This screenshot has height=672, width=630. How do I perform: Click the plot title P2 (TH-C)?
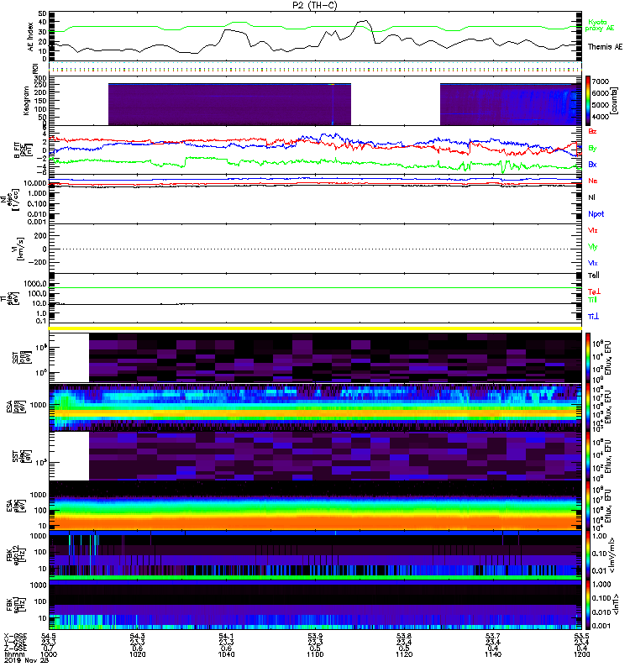pyautogui.click(x=315, y=5)
